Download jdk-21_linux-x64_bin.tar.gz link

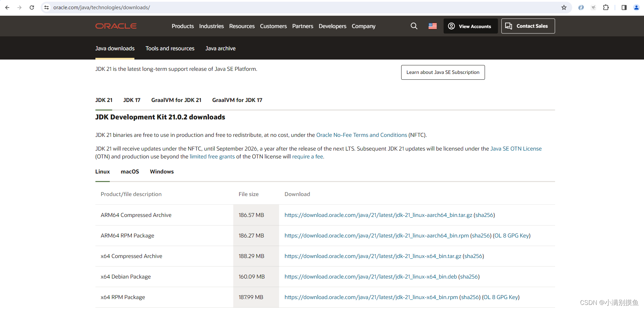373,256
